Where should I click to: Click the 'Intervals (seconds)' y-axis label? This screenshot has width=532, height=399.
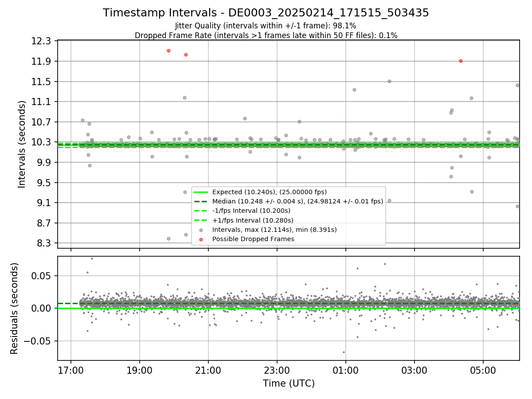tap(22, 144)
